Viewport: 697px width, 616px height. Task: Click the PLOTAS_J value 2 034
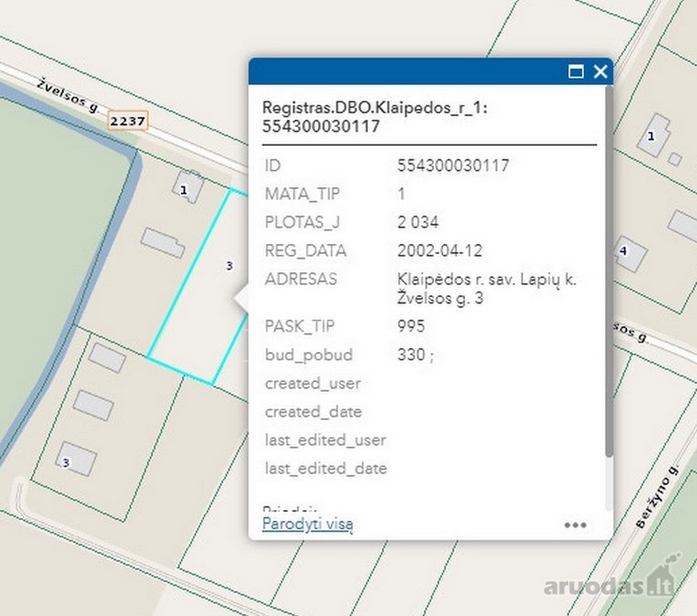click(417, 222)
